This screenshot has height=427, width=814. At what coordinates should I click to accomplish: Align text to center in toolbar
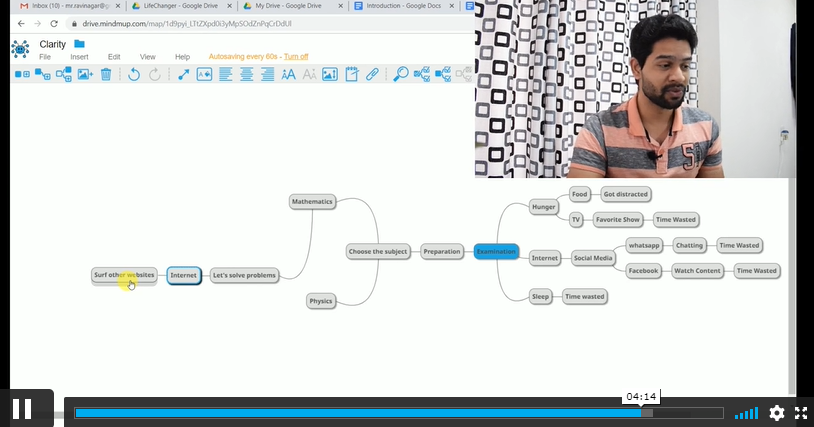(246, 74)
